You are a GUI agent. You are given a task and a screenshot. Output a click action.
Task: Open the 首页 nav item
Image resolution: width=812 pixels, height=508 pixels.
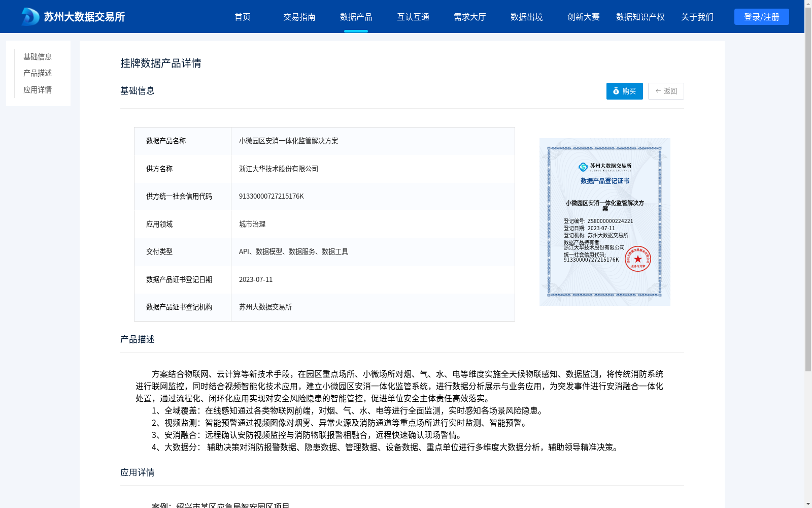point(243,17)
